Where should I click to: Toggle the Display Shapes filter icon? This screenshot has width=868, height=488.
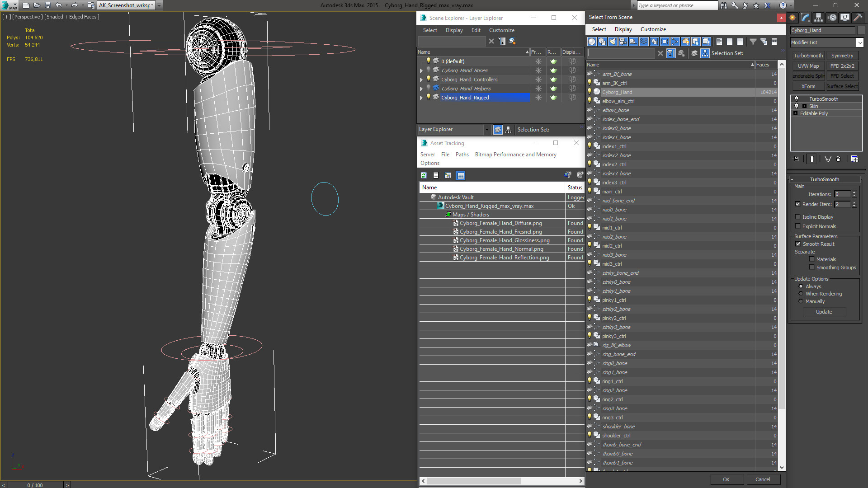tap(602, 42)
